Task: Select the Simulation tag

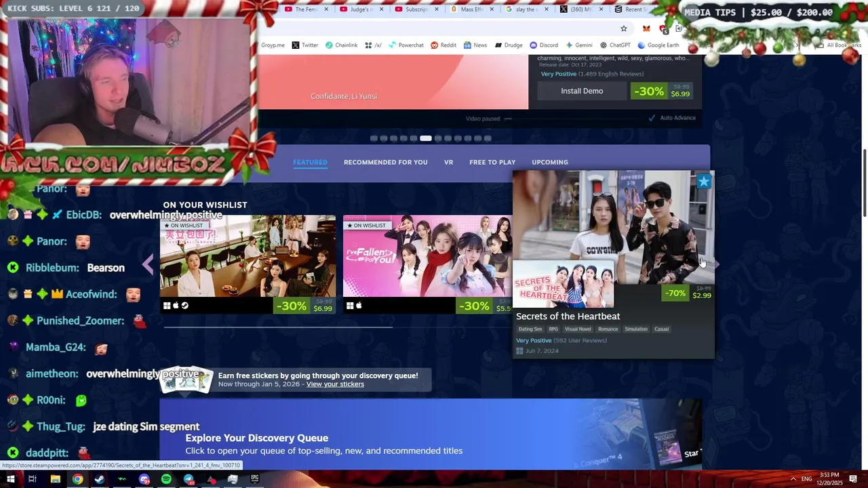Action: pyautogui.click(x=636, y=329)
